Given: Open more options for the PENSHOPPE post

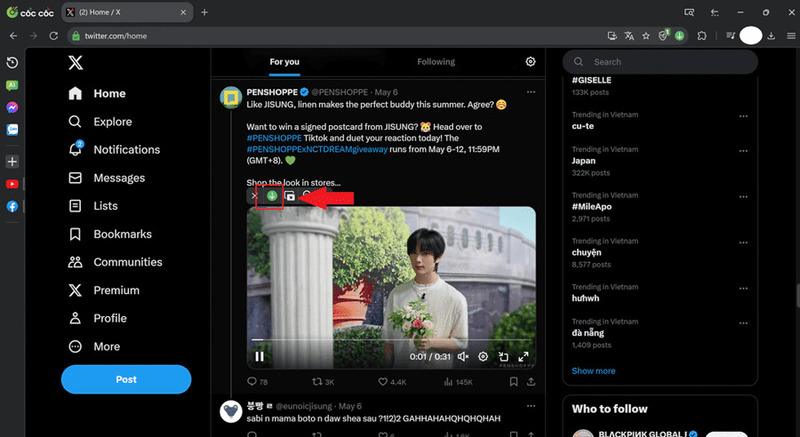Looking at the screenshot, I should (x=531, y=92).
